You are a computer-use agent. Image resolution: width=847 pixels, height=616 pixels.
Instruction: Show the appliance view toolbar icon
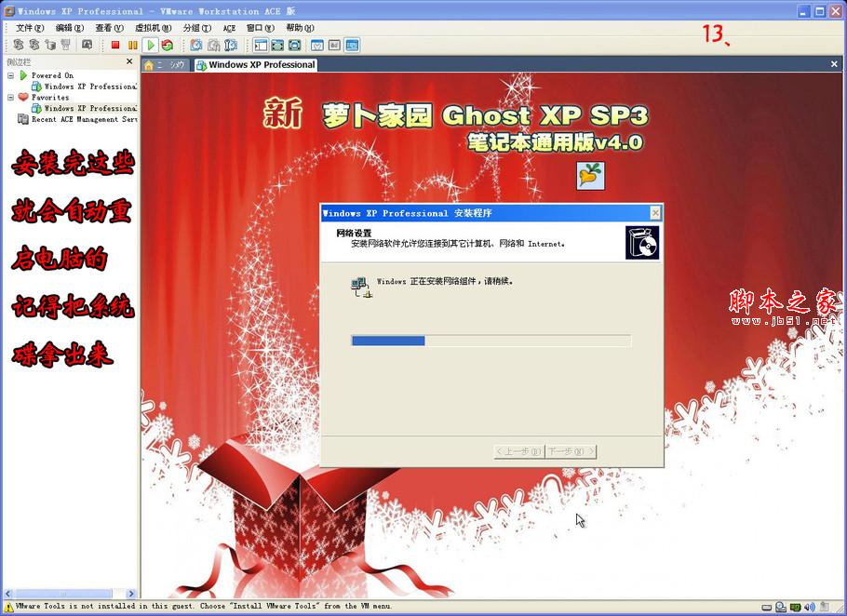(x=335, y=46)
